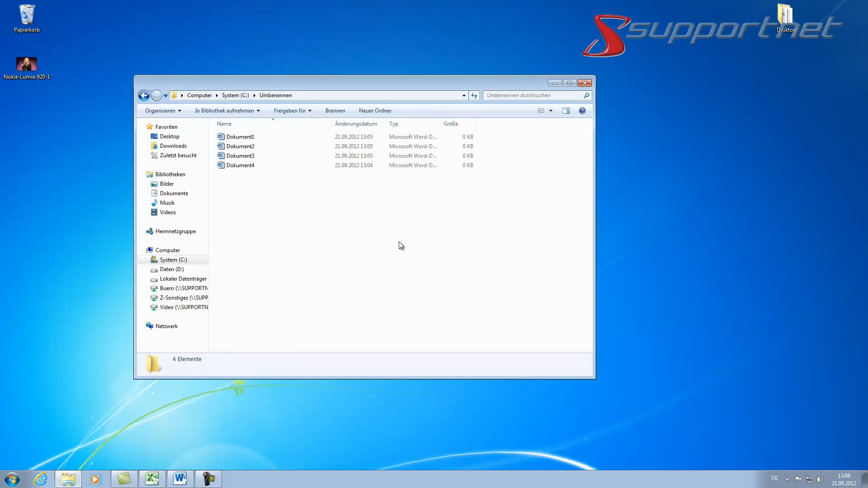Create a folder with Neuer Ordner
The height and width of the screenshot is (488, 868).
(375, 111)
